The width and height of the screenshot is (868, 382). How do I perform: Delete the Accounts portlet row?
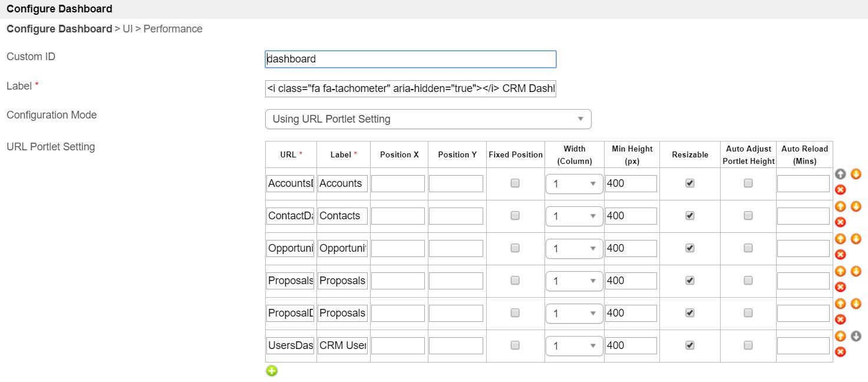tap(841, 190)
